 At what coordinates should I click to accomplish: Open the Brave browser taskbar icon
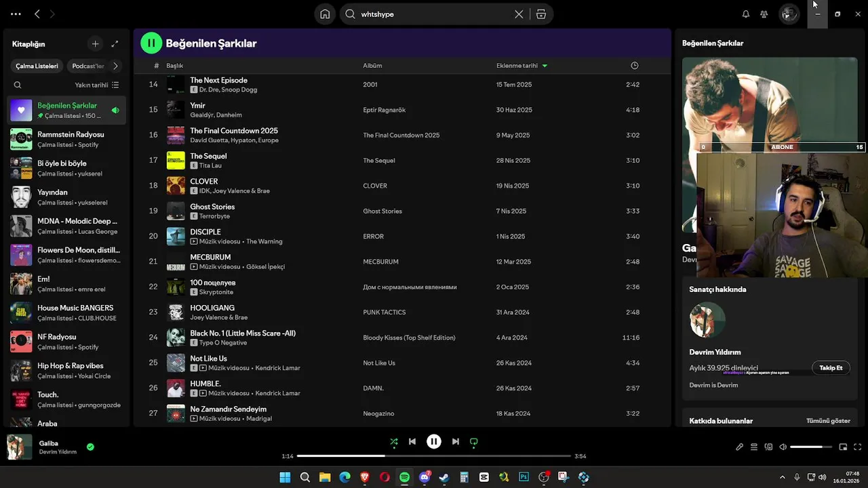365,477
